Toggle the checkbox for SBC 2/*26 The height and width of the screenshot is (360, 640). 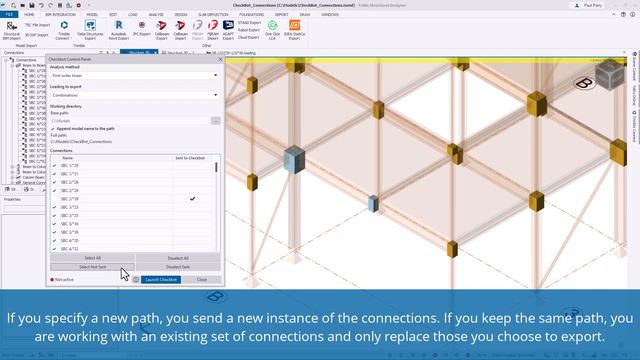(54, 182)
